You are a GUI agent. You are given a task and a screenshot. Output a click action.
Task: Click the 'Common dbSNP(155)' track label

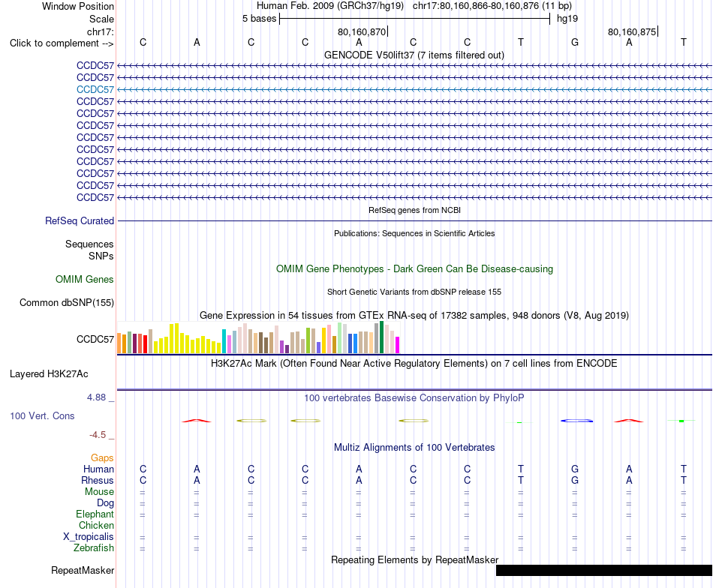(x=66, y=303)
